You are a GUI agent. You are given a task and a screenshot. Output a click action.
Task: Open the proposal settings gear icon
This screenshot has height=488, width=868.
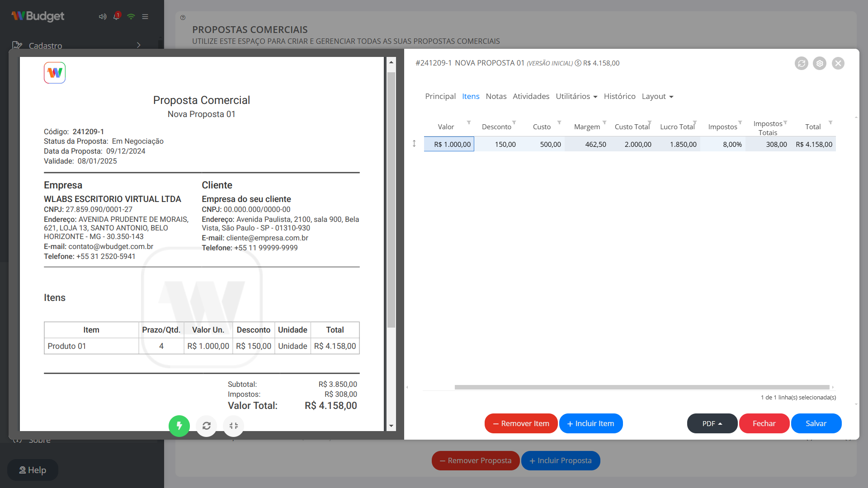(820, 63)
